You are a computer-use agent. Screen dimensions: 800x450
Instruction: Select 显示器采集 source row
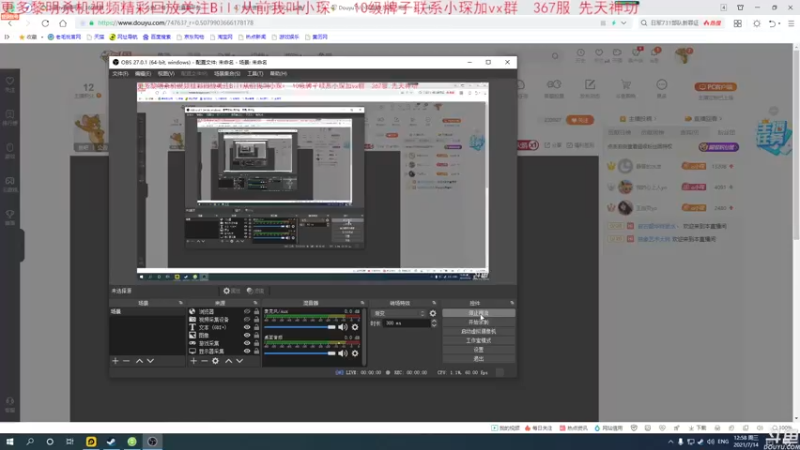pos(224,351)
